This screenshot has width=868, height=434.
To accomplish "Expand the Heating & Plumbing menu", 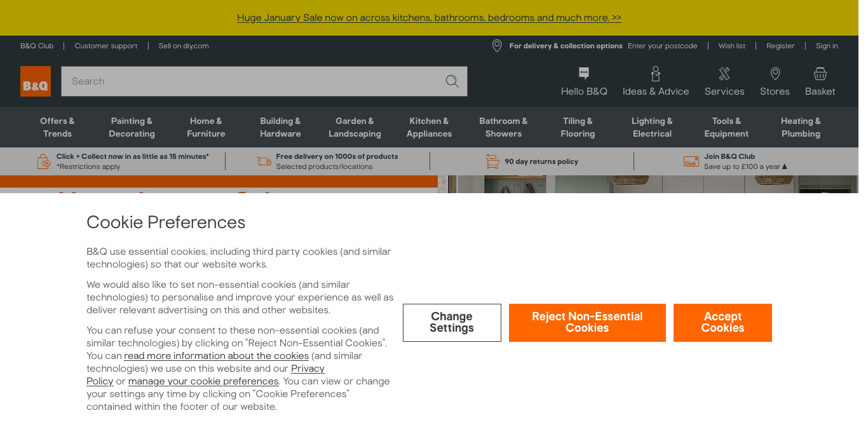I will (x=801, y=127).
